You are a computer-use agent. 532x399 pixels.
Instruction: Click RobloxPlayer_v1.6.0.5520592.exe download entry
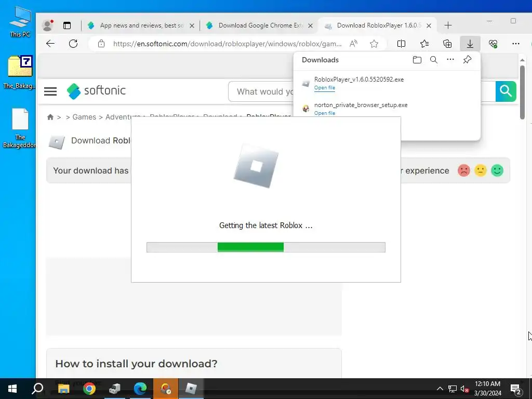click(x=387, y=83)
